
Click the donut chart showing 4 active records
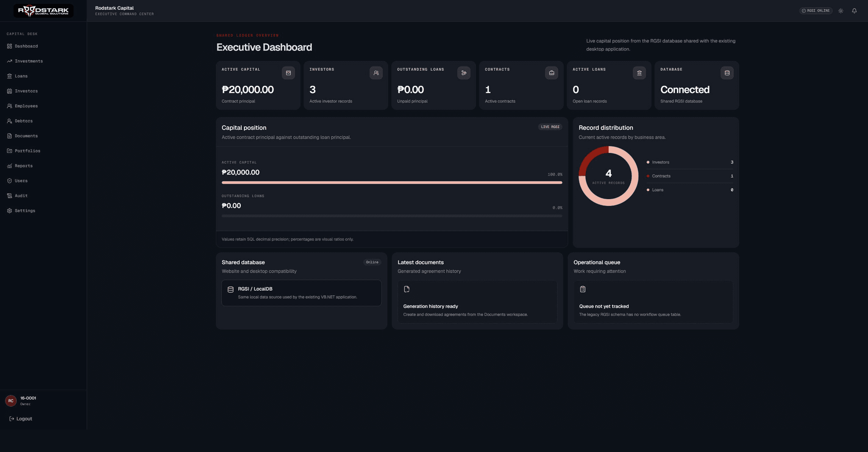click(x=608, y=176)
